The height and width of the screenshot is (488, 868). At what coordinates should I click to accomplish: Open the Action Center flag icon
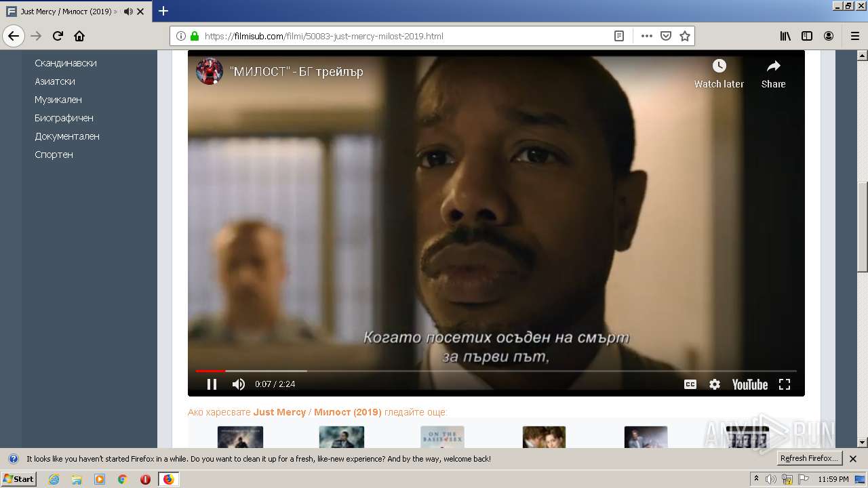(x=804, y=479)
